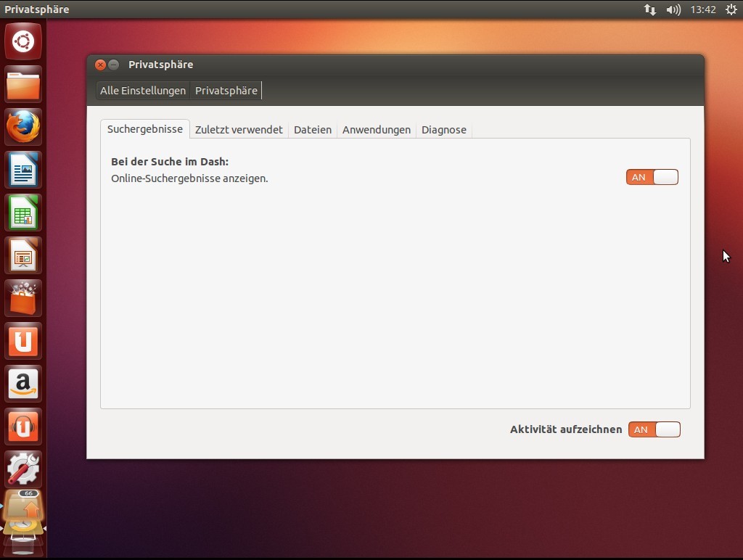Open Software Updater icon with 66 badge

pyautogui.click(x=23, y=508)
